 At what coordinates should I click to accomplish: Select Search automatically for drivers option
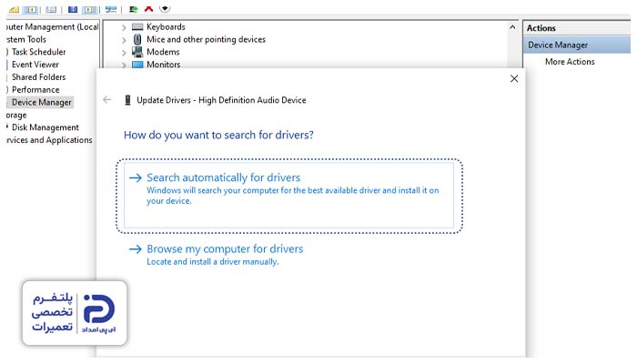(x=288, y=196)
